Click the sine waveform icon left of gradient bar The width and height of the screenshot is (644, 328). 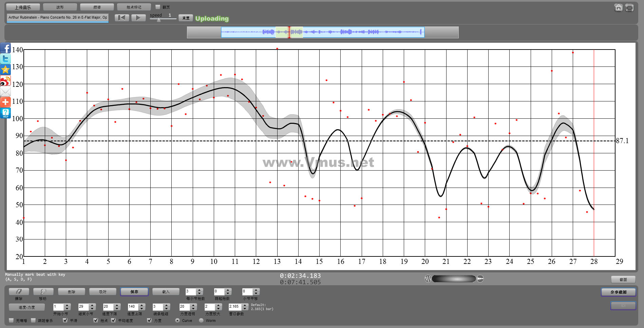pyautogui.click(x=428, y=279)
